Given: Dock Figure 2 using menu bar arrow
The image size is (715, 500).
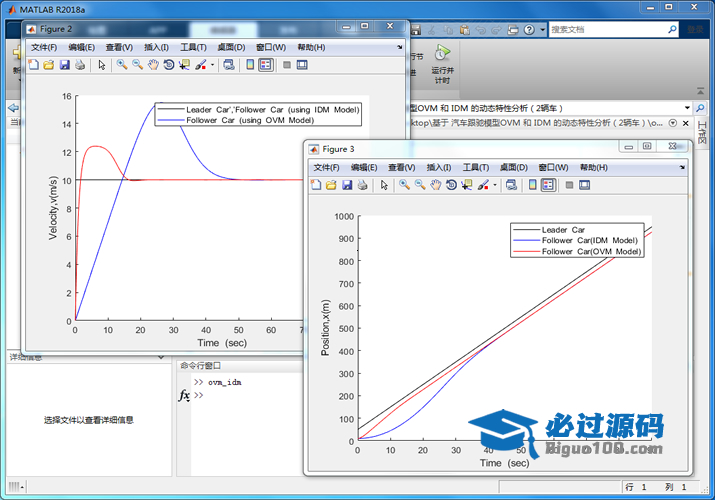Looking at the screenshot, I should pos(399,47).
